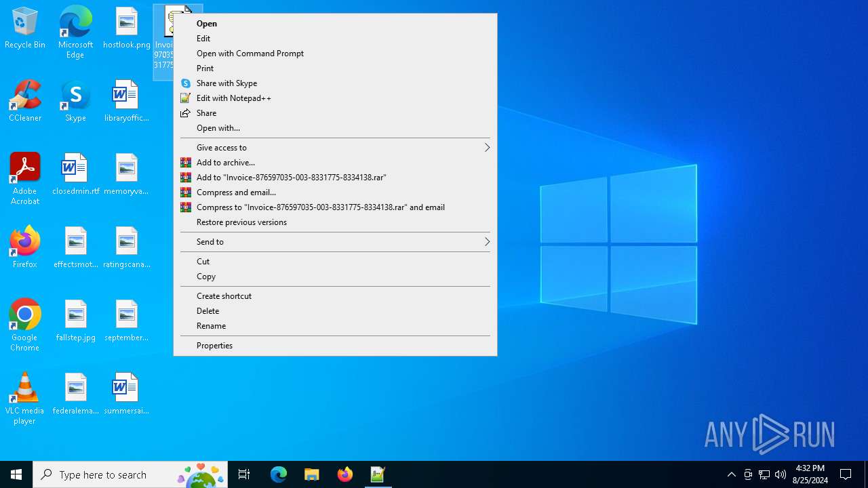
Task: Select the september... image file icon
Action: (126, 321)
